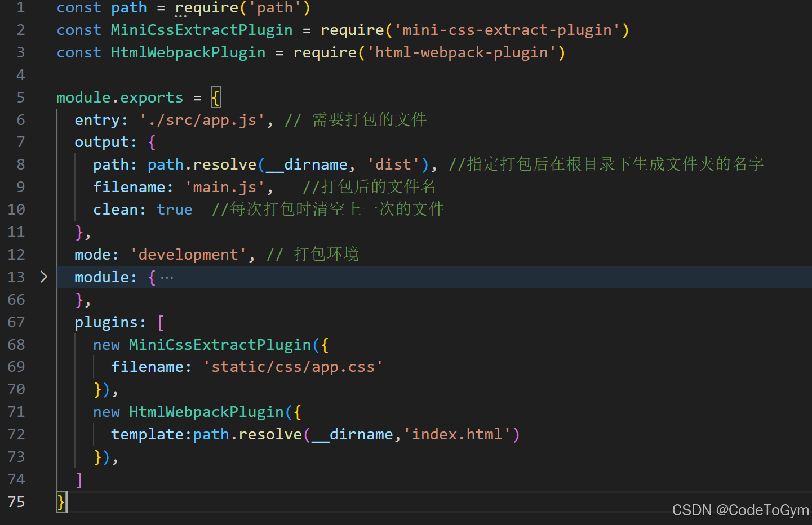Click the template key on line 72
This screenshot has height=525, width=812.
point(147,434)
